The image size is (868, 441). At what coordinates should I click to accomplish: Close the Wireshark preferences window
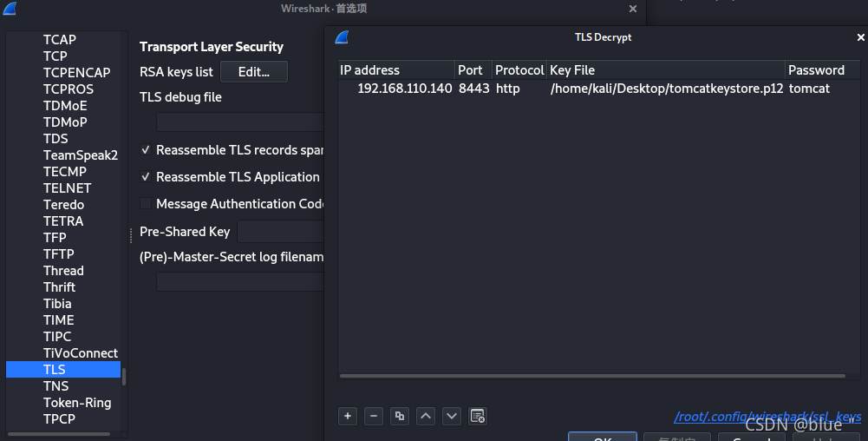tap(633, 9)
